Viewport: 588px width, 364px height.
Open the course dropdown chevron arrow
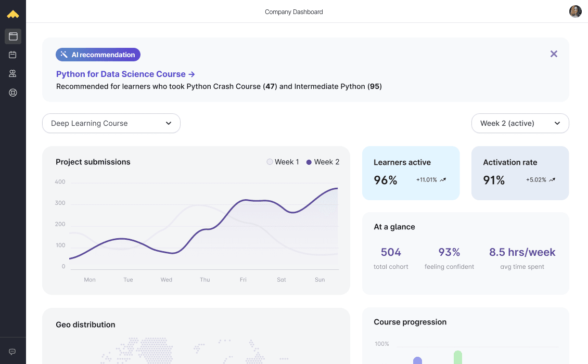pyautogui.click(x=169, y=123)
